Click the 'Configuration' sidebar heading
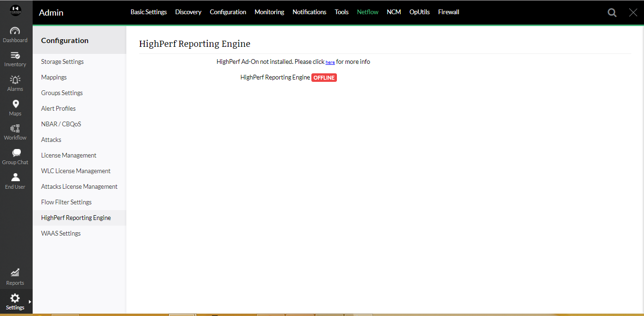 [x=65, y=41]
